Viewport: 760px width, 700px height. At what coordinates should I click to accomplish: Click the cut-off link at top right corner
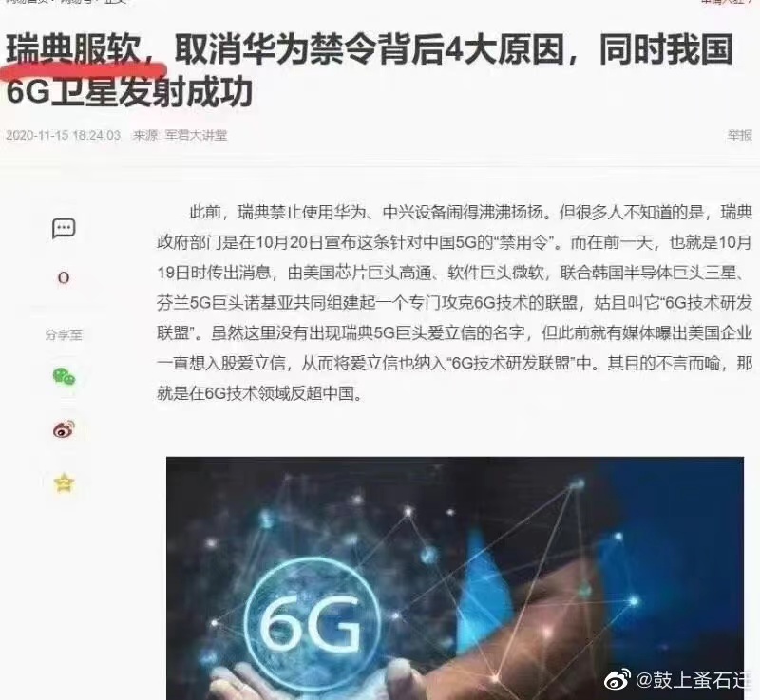(x=725, y=2)
